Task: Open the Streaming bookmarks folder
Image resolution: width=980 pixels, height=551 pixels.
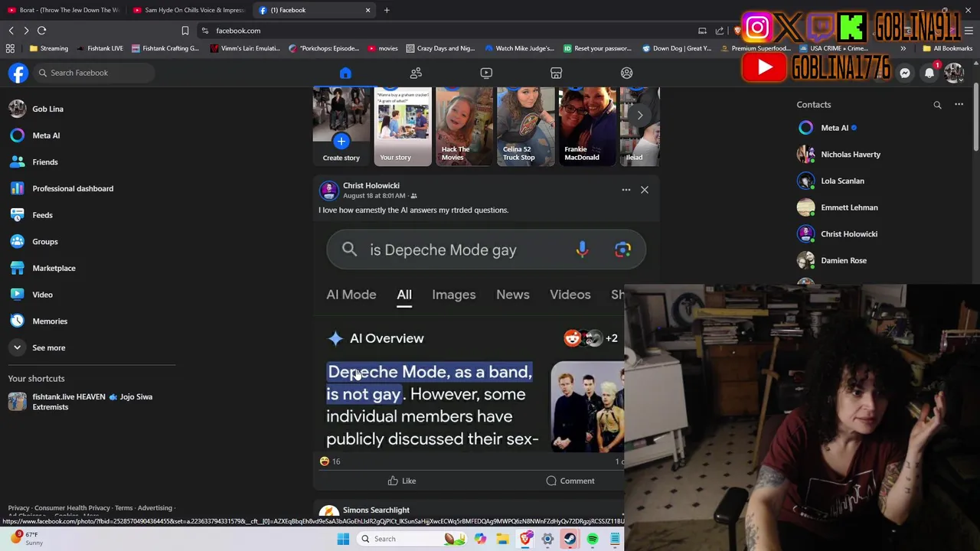Action: point(49,48)
